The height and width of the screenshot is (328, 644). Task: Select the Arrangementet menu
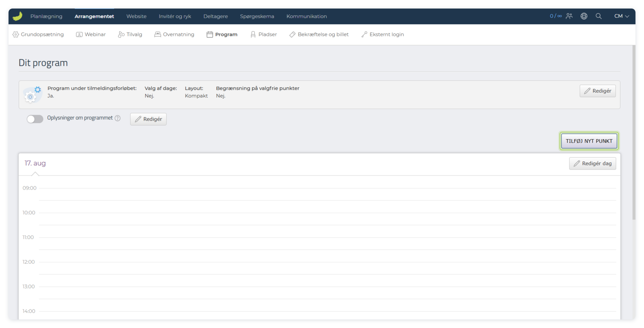pyautogui.click(x=94, y=16)
